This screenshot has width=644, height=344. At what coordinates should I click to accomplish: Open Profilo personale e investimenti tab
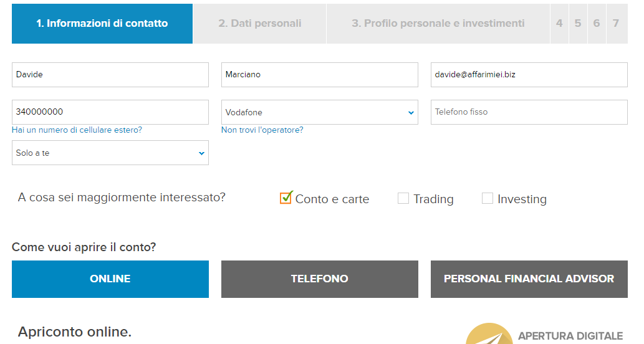point(438,24)
